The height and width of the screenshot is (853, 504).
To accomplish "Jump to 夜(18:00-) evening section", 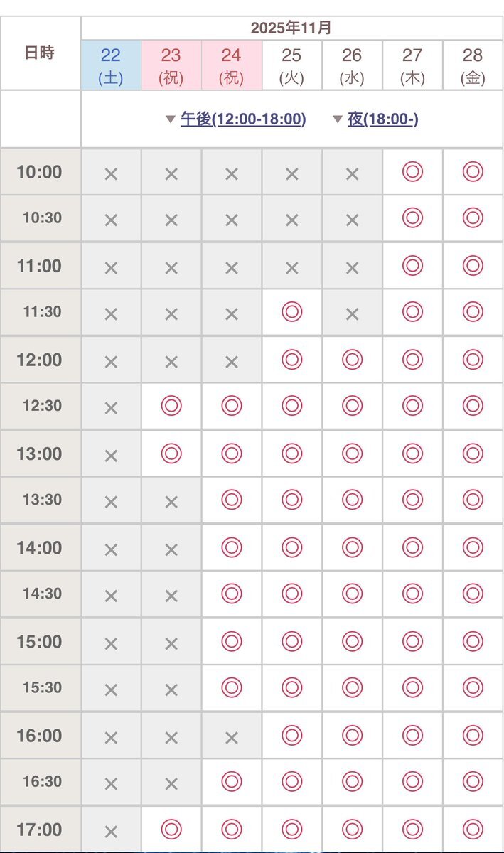I will tap(382, 119).
